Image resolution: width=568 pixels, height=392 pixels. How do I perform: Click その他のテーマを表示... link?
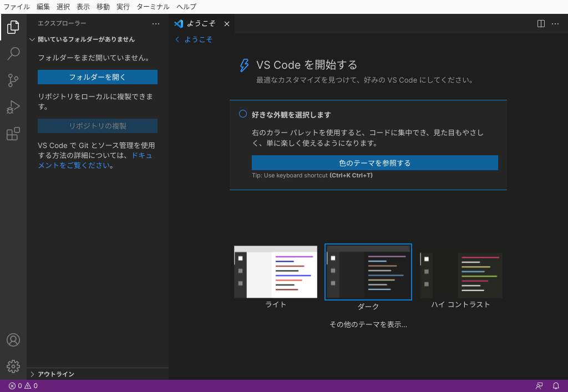[x=368, y=325]
